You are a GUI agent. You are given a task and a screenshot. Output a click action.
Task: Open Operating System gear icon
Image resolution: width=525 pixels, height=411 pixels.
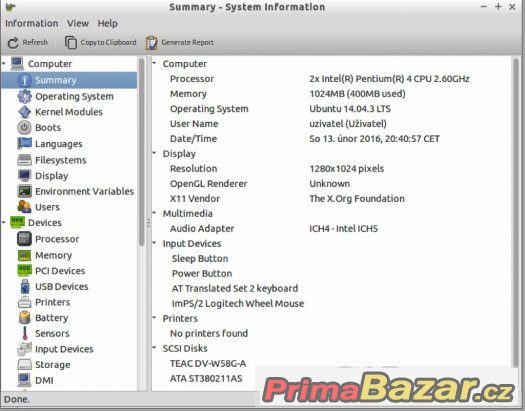coord(24,96)
